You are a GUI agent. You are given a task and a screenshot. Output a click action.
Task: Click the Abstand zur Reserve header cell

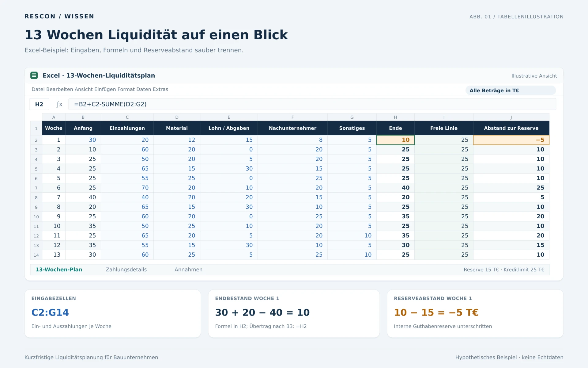coord(511,128)
